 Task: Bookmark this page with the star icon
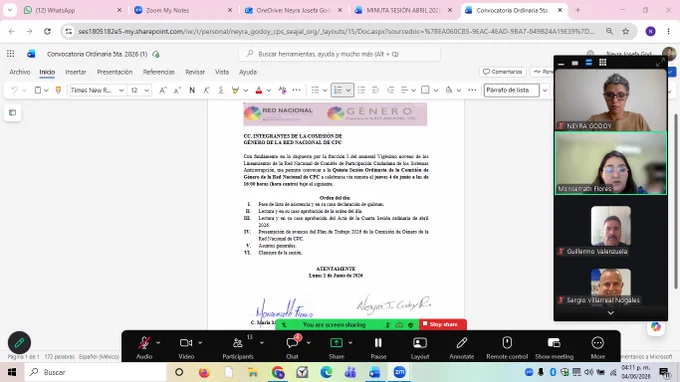point(625,31)
